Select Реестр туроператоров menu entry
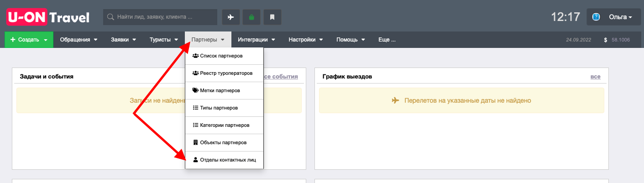Viewport: 644px width, 183px height. (x=225, y=73)
